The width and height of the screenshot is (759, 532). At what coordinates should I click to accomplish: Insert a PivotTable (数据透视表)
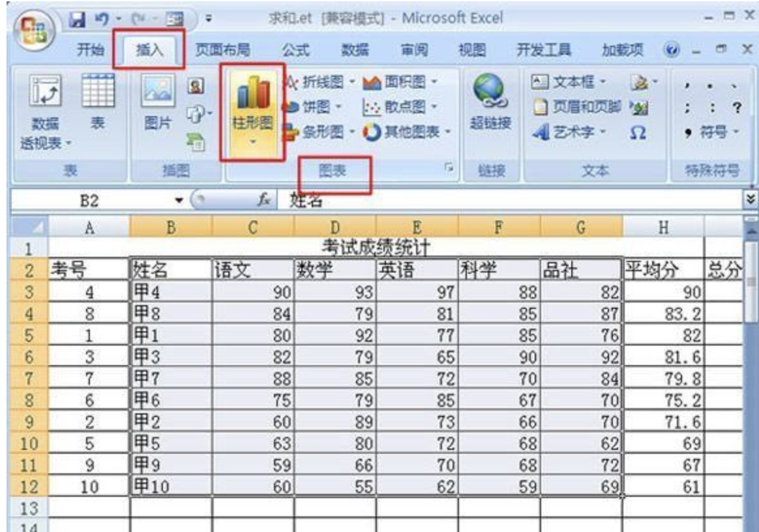point(46,112)
